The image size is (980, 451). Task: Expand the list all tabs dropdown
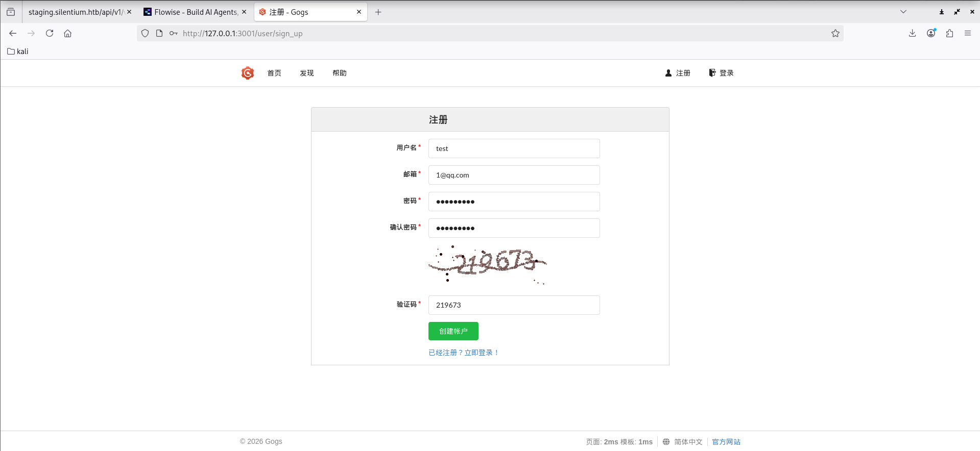903,12
